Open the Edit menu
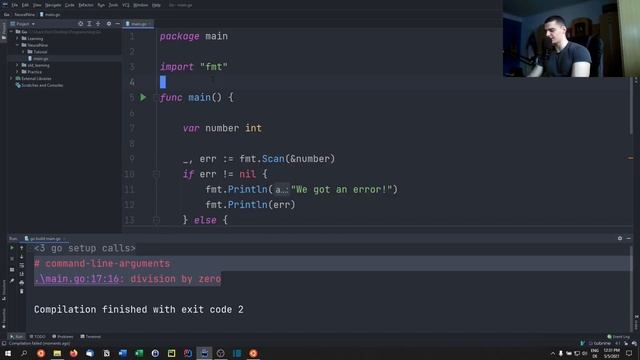This screenshot has height=360, width=640. 25,5
